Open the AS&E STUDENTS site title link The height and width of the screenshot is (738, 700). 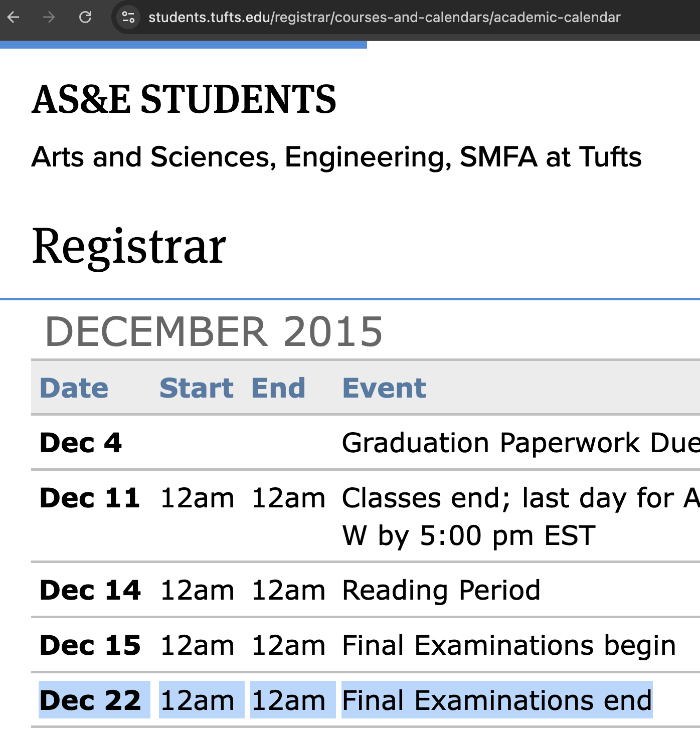click(x=184, y=99)
